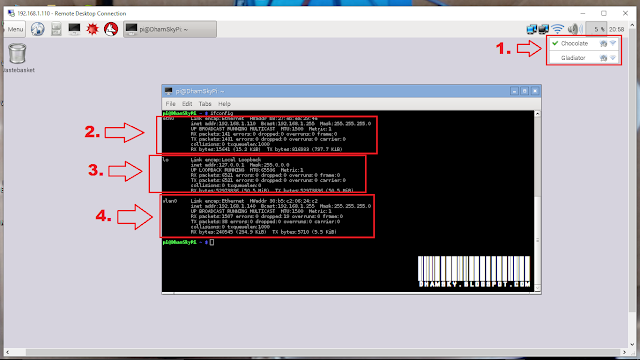Click the ifconfig command text
This screenshot has width=640, height=360.
coord(222,113)
